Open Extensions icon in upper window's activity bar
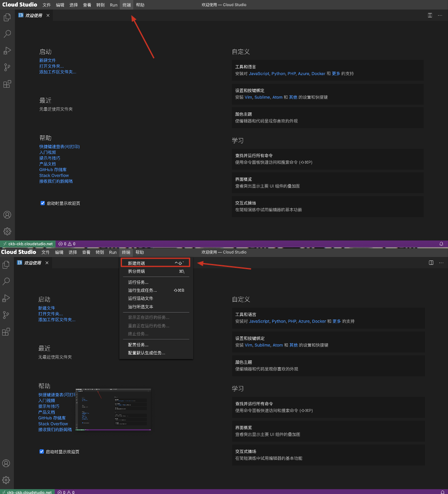Image resolution: width=448 pixels, height=494 pixels. (7, 84)
